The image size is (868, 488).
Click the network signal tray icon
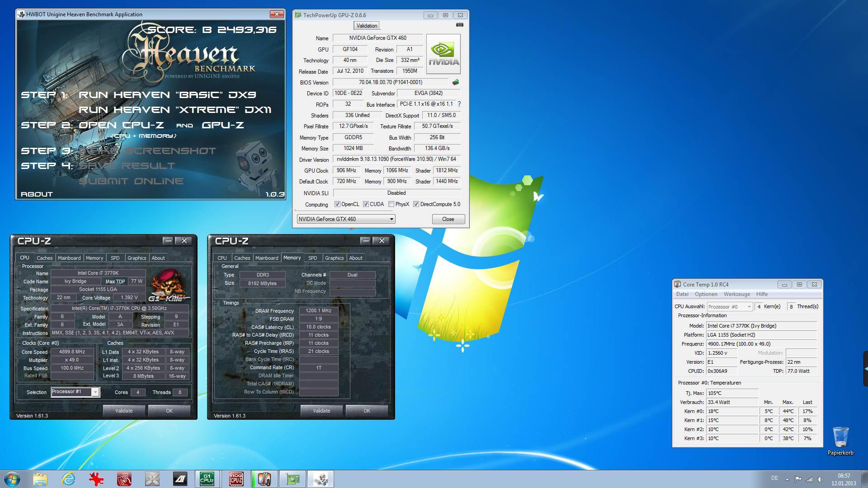click(x=809, y=479)
